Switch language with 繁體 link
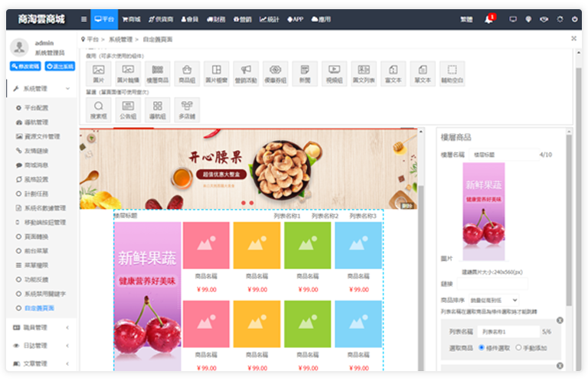This screenshot has height=381, width=588. click(466, 19)
